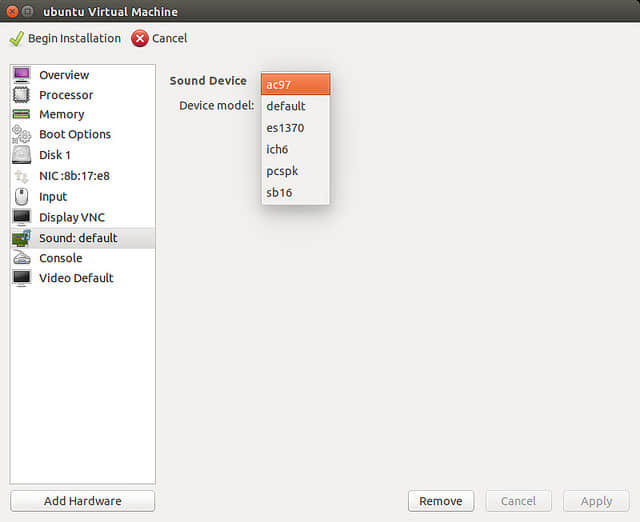Click the NIC network icon

pyautogui.click(x=21, y=176)
